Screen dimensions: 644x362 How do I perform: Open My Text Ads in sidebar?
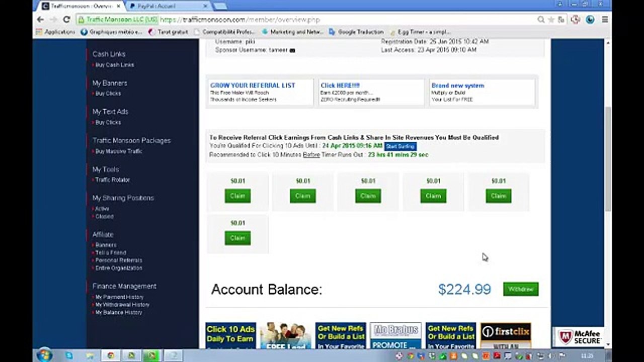(x=110, y=112)
